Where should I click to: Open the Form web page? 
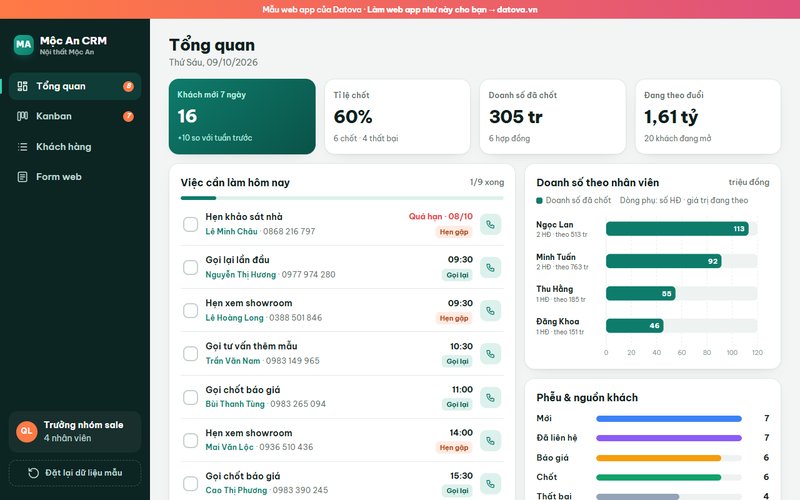click(x=75, y=177)
